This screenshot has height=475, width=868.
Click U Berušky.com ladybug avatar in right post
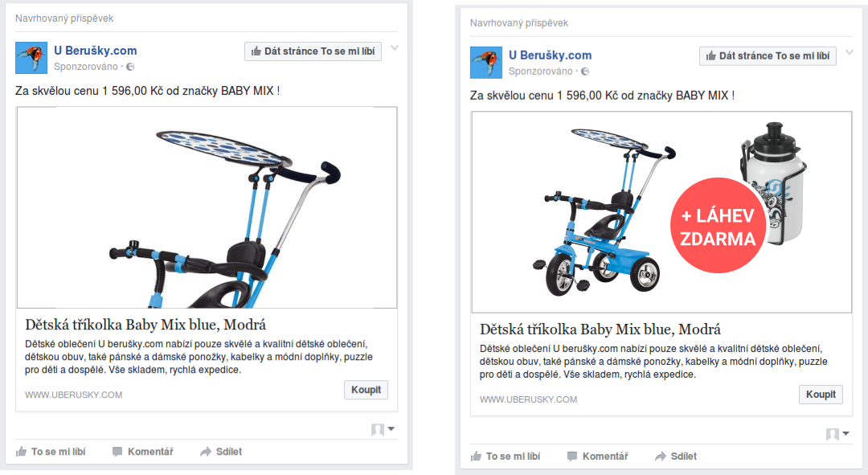(486, 63)
